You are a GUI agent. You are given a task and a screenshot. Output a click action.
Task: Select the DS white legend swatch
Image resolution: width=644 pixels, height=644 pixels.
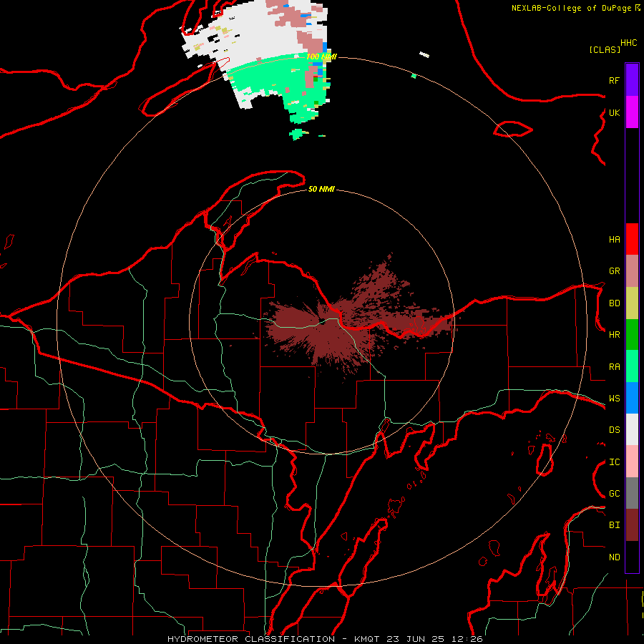[632, 429]
